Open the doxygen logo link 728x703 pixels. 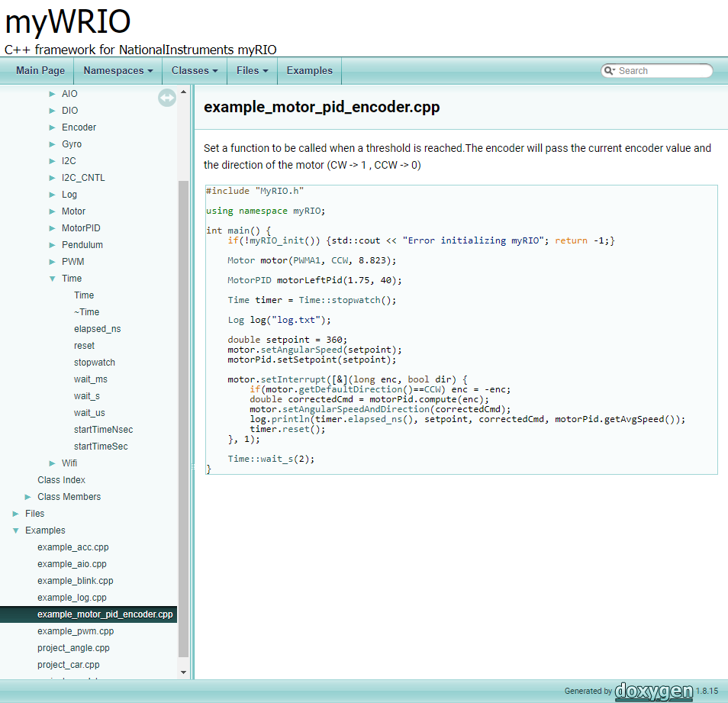pos(654,691)
